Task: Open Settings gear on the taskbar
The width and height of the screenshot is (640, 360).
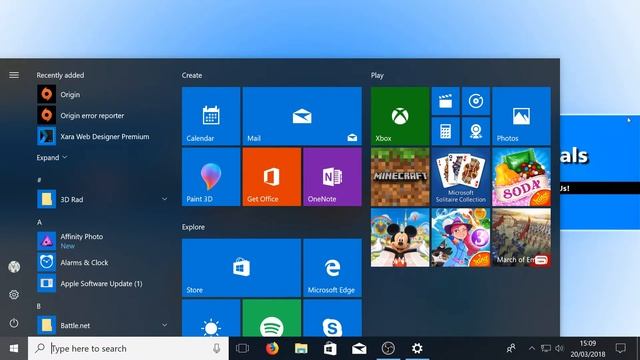Action: click(x=417, y=349)
